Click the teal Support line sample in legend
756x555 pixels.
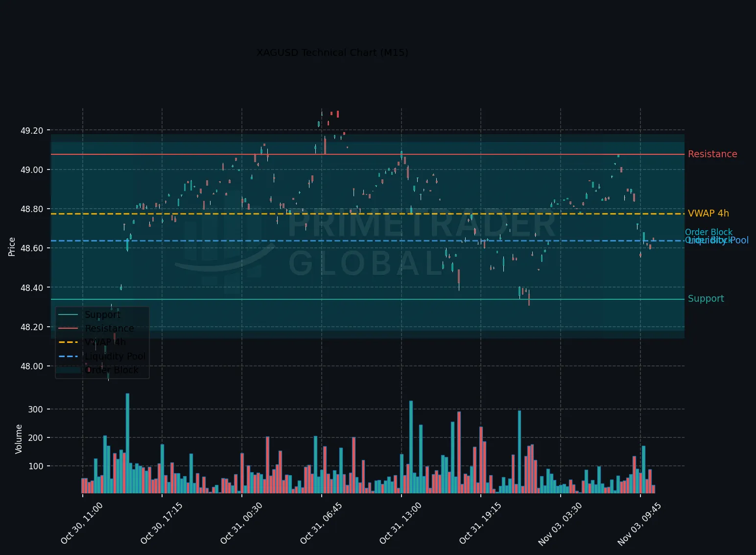tap(68, 315)
